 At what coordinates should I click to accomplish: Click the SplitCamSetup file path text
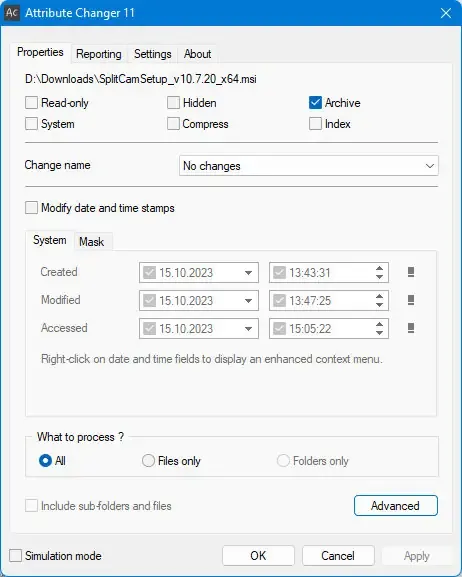coord(141,79)
